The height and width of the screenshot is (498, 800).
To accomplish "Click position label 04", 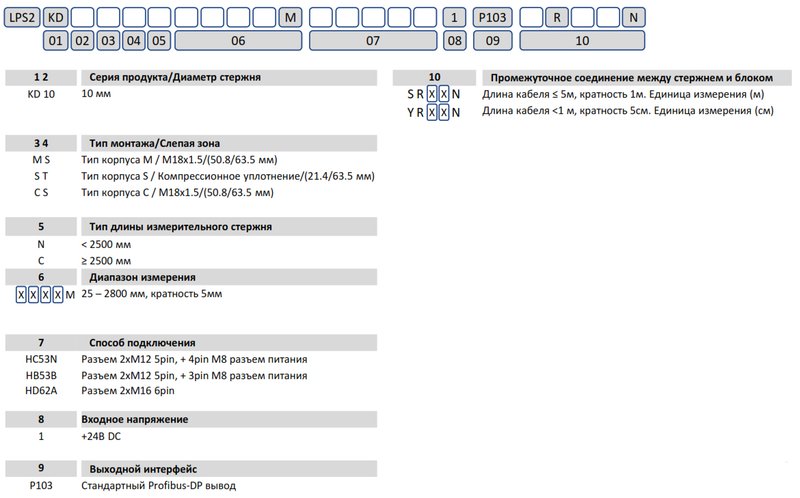I will coord(134,41).
